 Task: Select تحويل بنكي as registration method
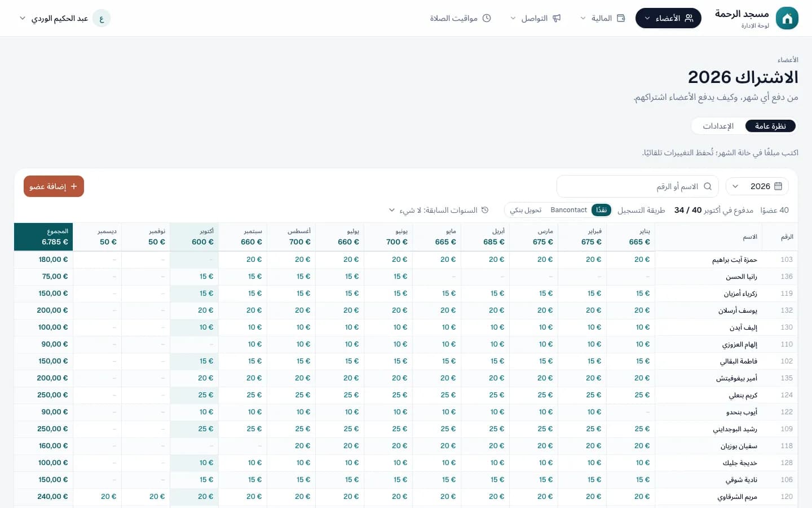click(x=526, y=210)
